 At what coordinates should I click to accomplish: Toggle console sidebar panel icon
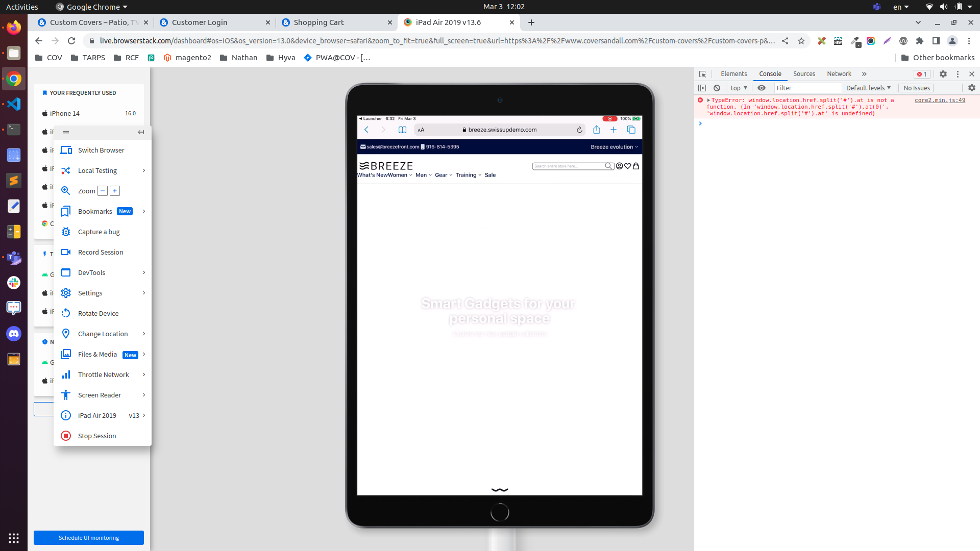[702, 88]
